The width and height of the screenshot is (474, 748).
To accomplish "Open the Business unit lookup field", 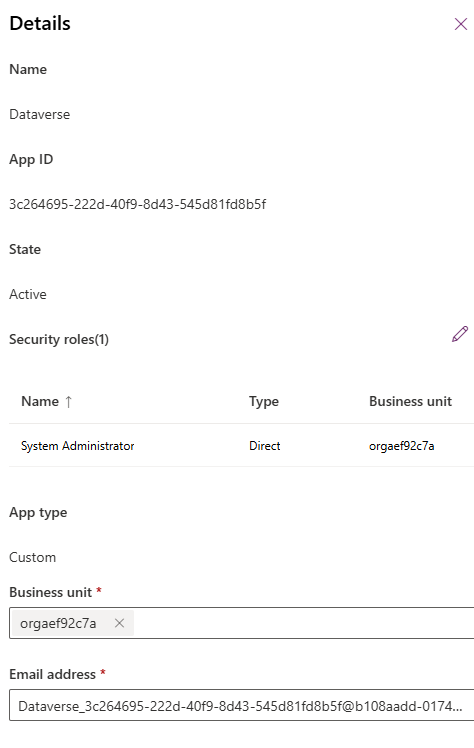I will [x=305, y=623].
